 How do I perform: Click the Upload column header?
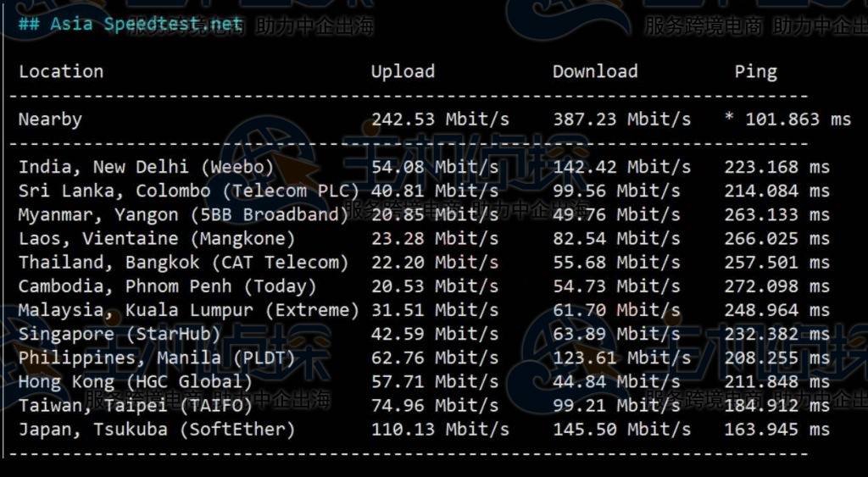(403, 72)
